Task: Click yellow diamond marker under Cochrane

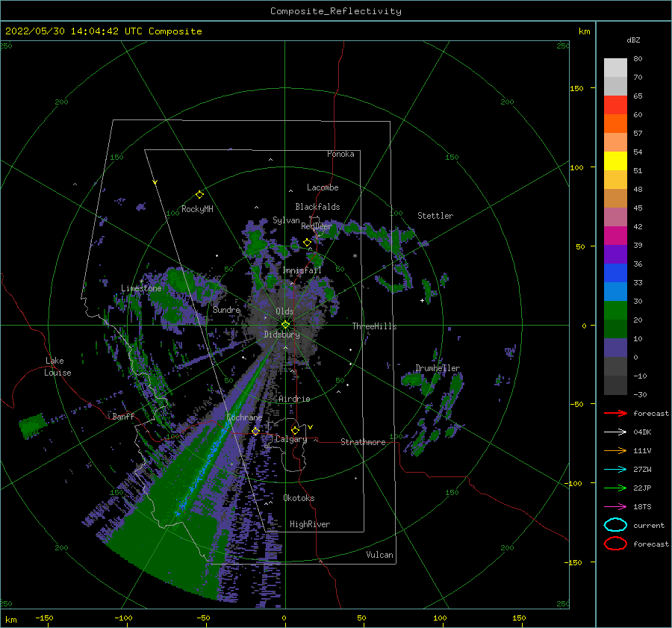Action: pyautogui.click(x=255, y=432)
